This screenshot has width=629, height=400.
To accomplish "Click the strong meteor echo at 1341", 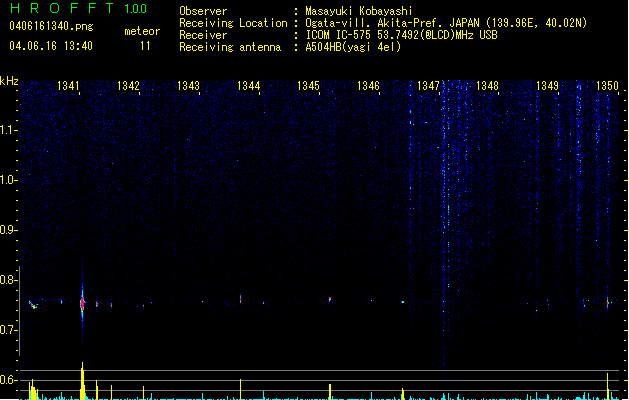I will click(82, 303).
